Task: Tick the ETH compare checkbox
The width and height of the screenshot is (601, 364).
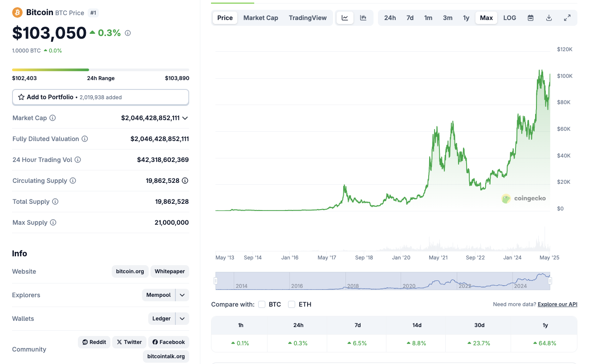Action: tap(292, 304)
